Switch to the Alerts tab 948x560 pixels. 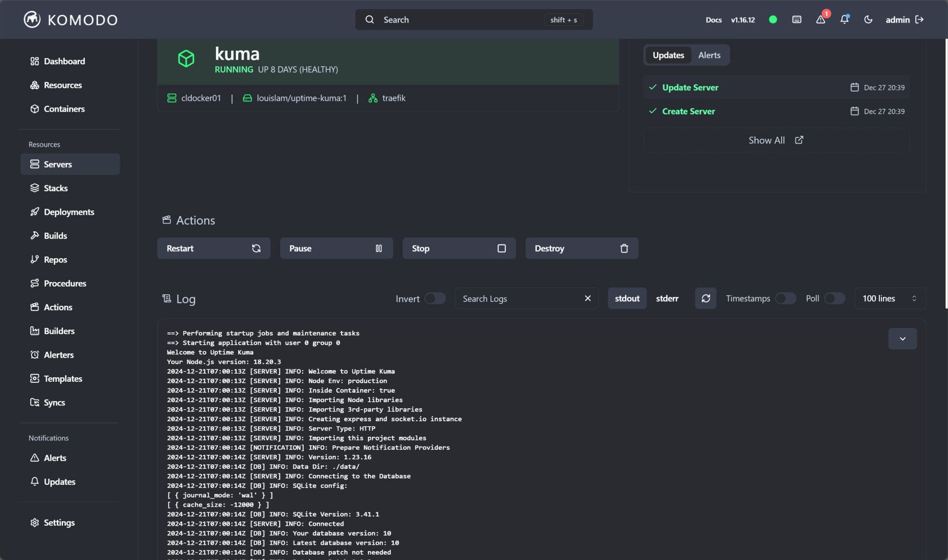[x=710, y=55]
